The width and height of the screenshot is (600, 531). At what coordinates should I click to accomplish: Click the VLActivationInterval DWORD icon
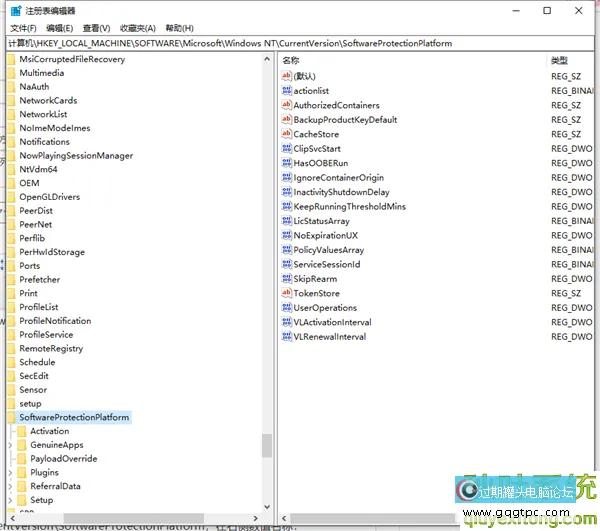pyautogui.click(x=287, y=322)
